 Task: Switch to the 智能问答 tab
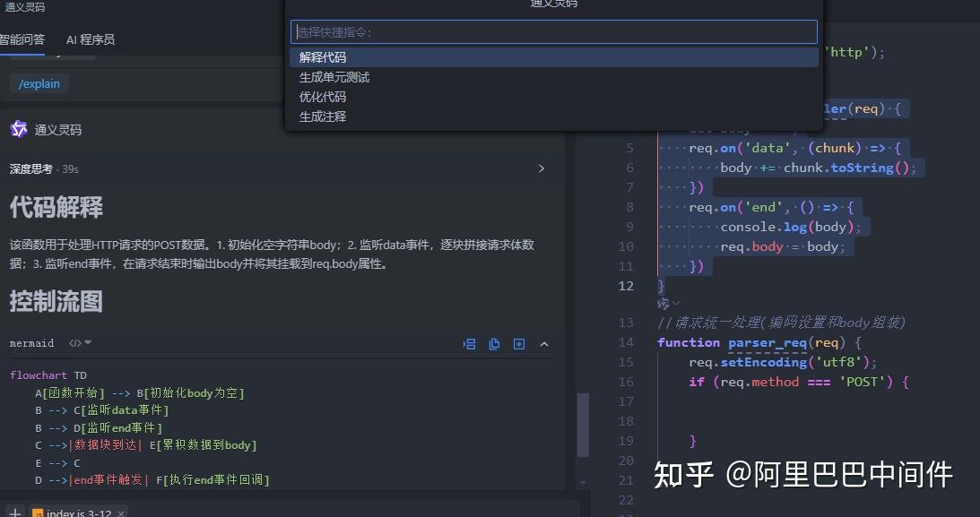22,39
